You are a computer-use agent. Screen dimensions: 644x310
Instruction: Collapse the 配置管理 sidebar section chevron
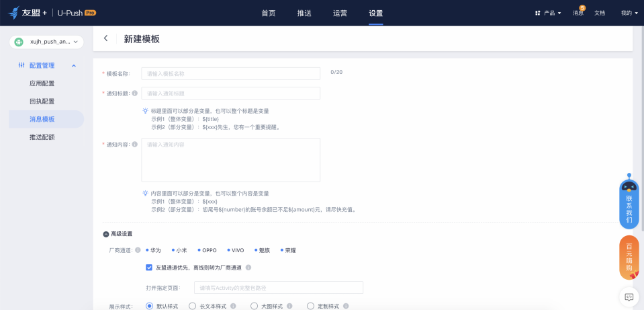tap(74, 65)
